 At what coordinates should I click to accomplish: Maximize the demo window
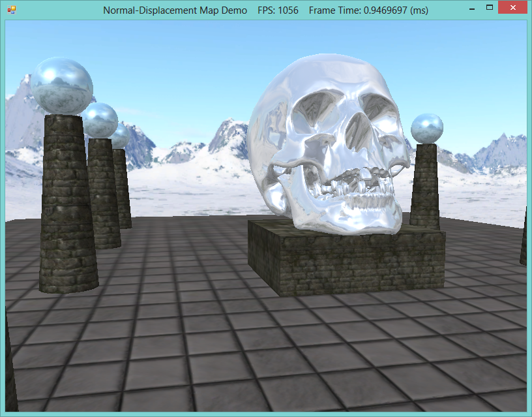click(x=489, y=7)
